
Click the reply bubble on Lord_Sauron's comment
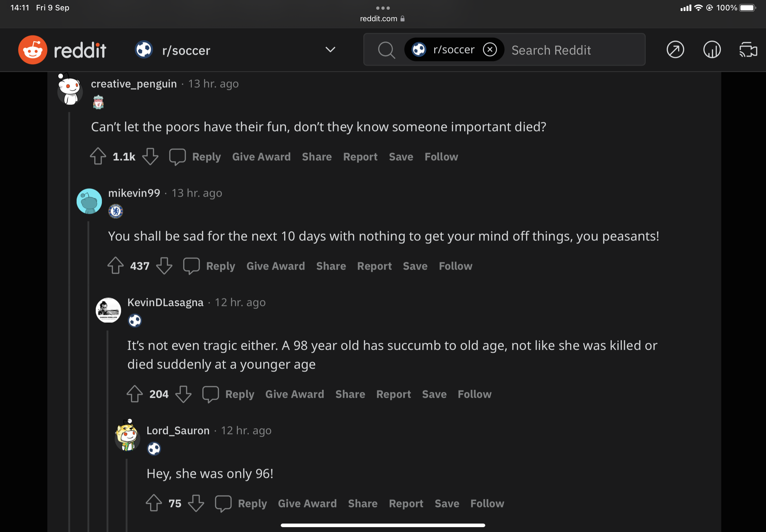[223, 503]
